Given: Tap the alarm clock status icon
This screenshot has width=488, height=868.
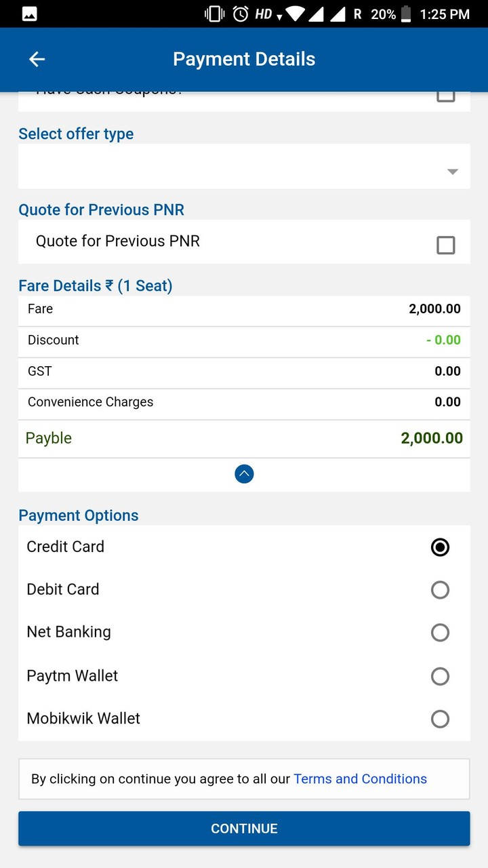Looking at the screenshot, I should (x=240, y=14).
